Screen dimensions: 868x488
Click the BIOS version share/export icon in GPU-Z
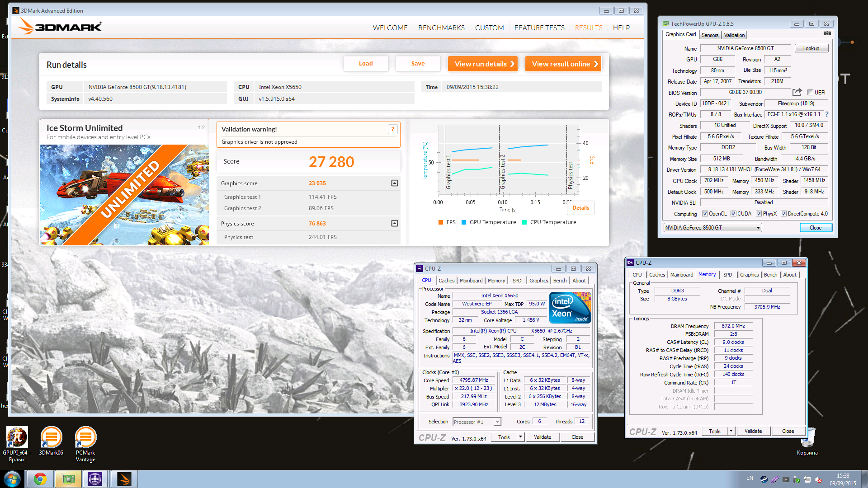click(x=797, y=92)
